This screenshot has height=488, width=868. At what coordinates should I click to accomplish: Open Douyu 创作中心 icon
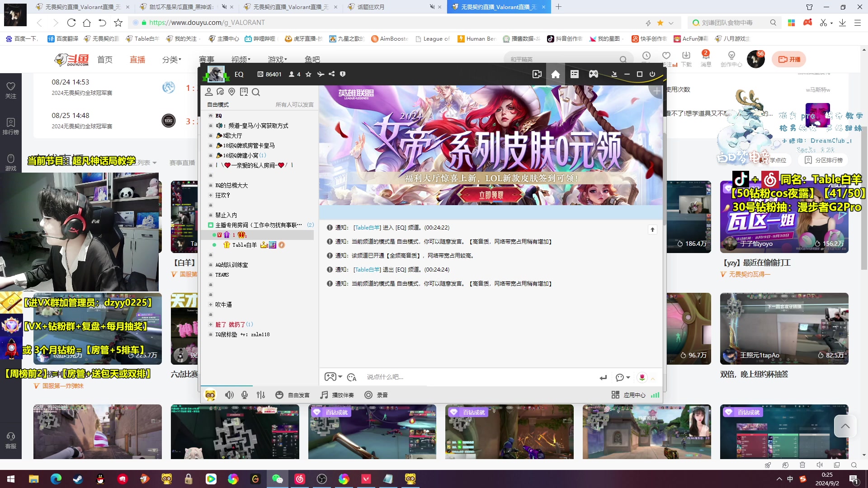point(731,59)
